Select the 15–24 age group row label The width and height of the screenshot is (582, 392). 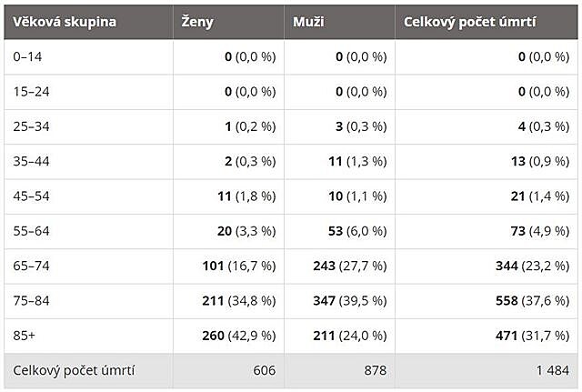coord(30,91)
